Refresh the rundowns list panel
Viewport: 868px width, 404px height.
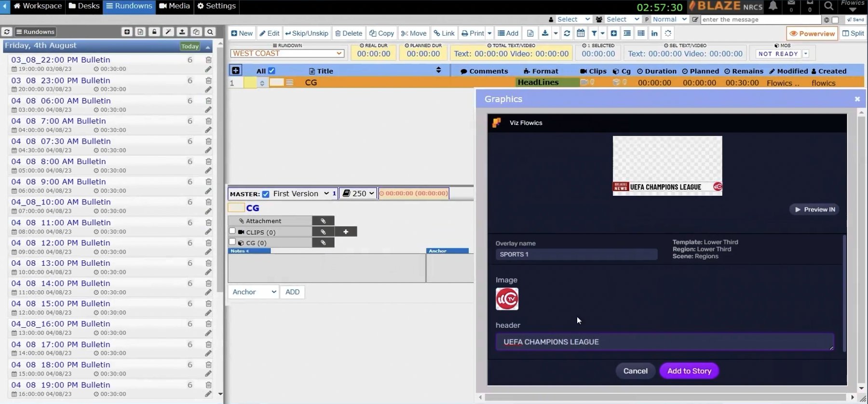pos(7,32)
